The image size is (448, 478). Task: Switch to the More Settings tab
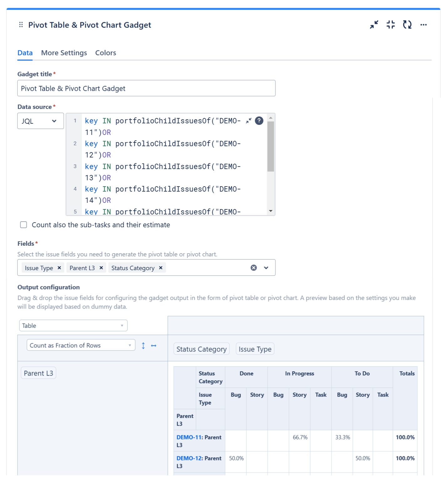click(x=64, y=53)
